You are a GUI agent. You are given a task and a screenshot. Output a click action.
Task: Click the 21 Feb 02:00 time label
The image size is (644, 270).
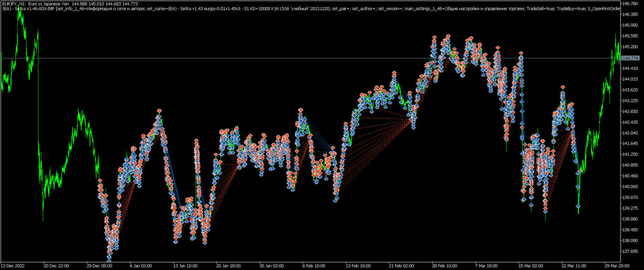coord(401,266)
